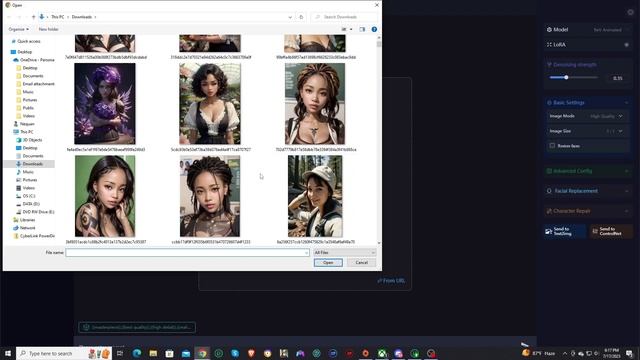Click New folder in the dialog toolbar
Screen dimensions: 640x360
[48, 29]
